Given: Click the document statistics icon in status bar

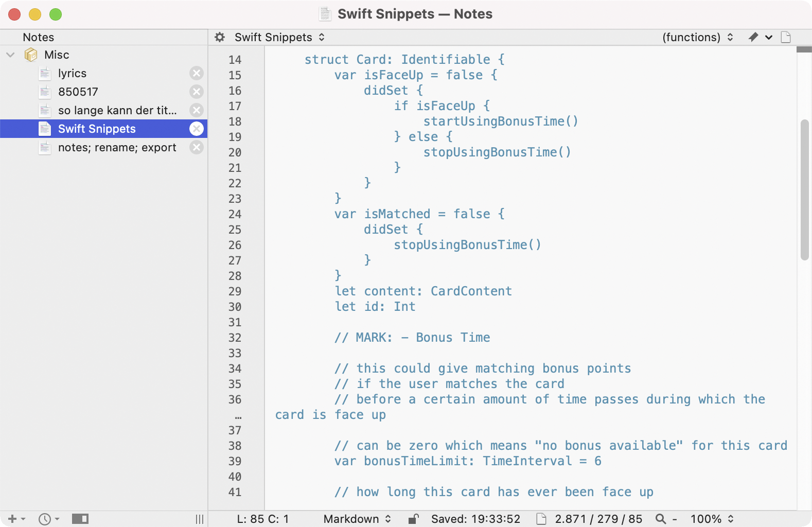Looking at the screenshot, I should click(x=541, y=519).
